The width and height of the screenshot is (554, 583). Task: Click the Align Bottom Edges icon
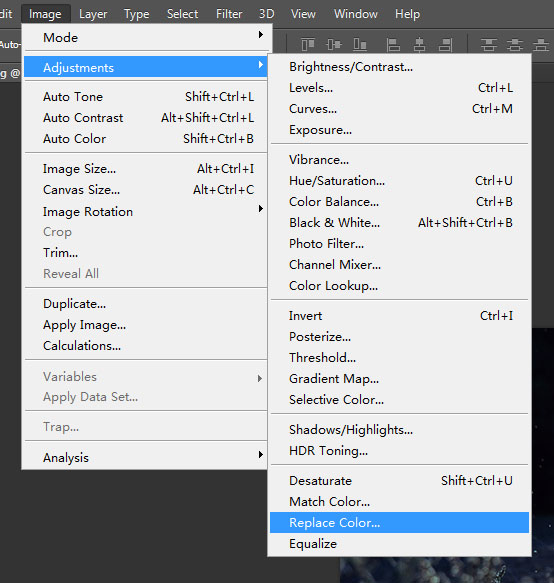360,45
